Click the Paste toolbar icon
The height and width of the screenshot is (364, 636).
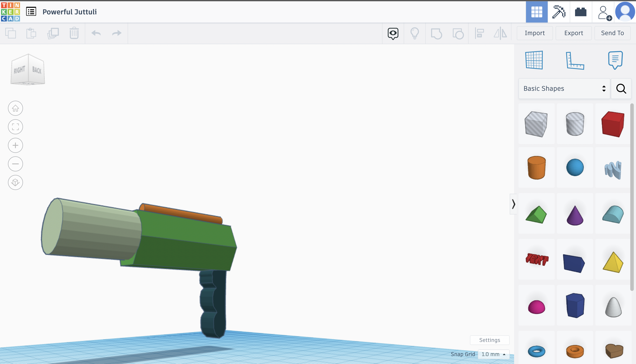(31, 33)
